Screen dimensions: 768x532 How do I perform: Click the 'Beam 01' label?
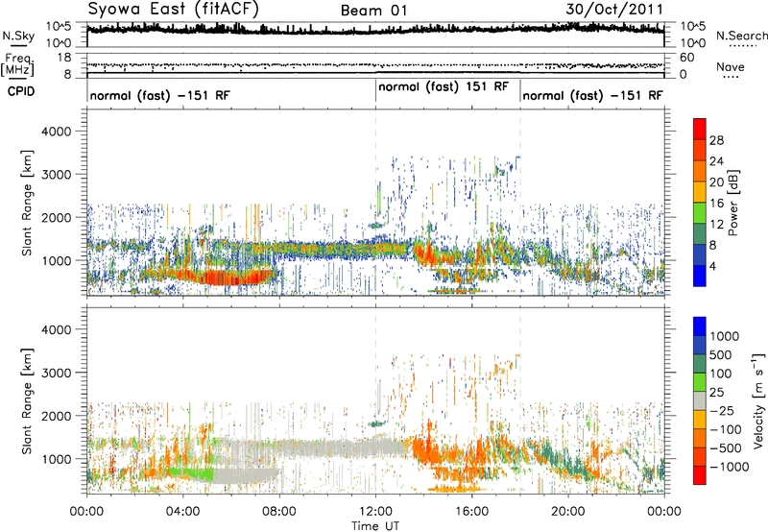click(x=373, y=11)
